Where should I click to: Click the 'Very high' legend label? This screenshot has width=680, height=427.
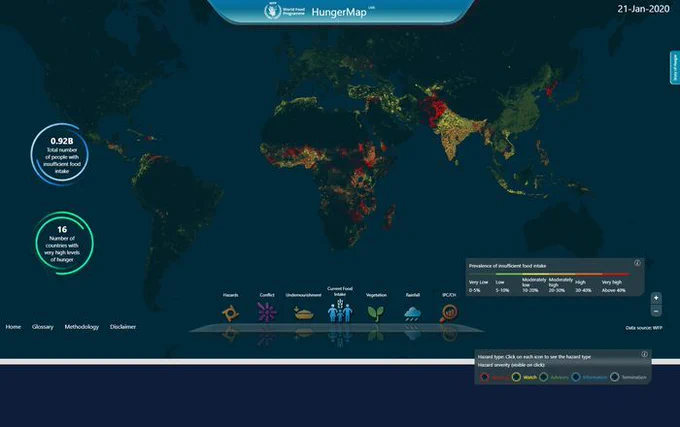point(611,282)
